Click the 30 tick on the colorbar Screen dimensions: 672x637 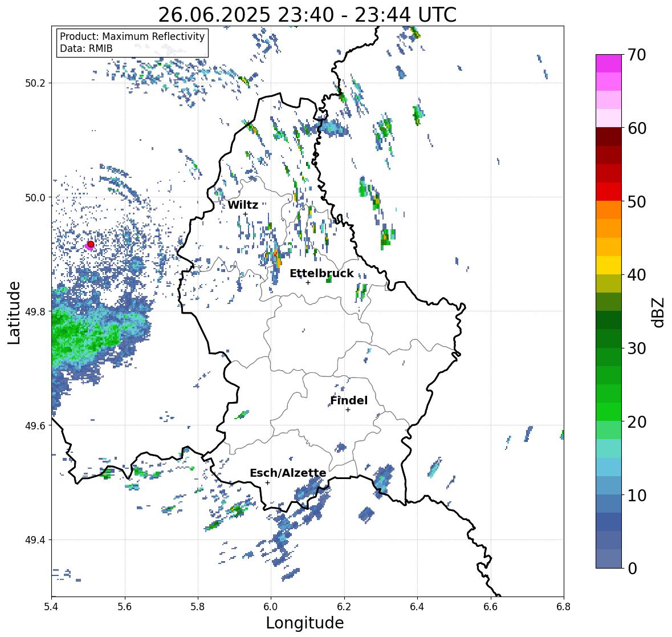point(637,348)
